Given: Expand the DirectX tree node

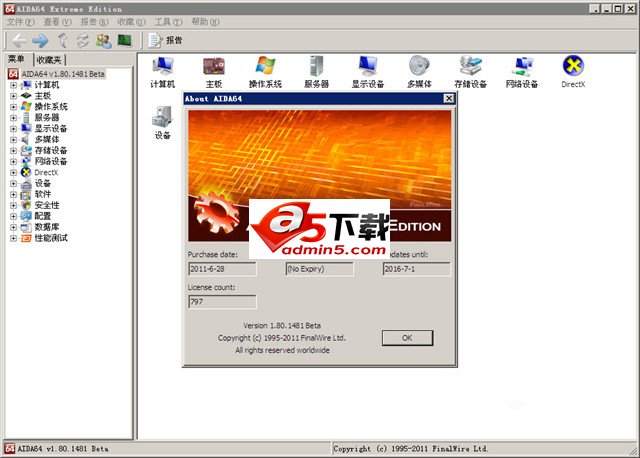Looking at the screenshot, I should 13,173.
